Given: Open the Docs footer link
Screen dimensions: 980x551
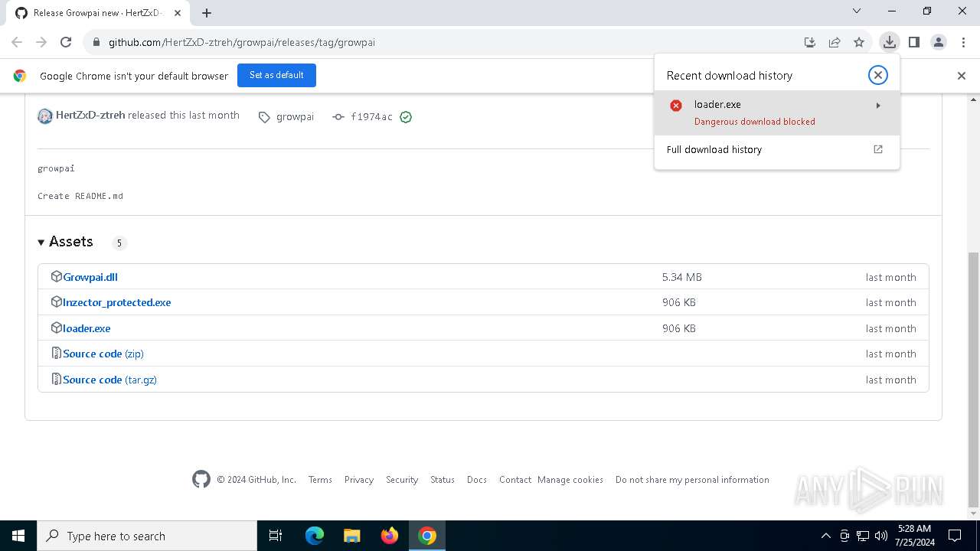Looking at the screenshot, I should click(x=477, y=480).
